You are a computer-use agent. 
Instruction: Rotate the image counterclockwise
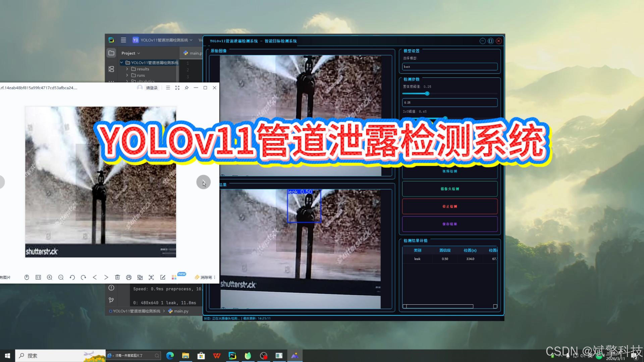coord(72,277)
